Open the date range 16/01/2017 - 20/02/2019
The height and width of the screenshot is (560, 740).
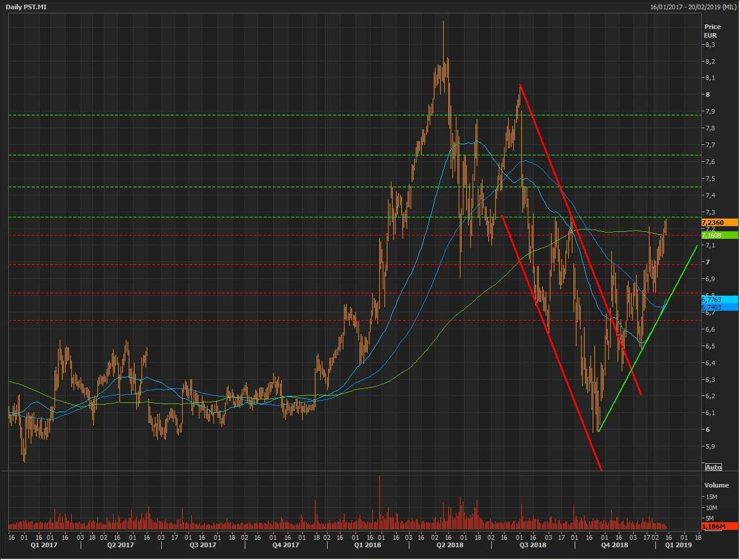click(693, 7)
